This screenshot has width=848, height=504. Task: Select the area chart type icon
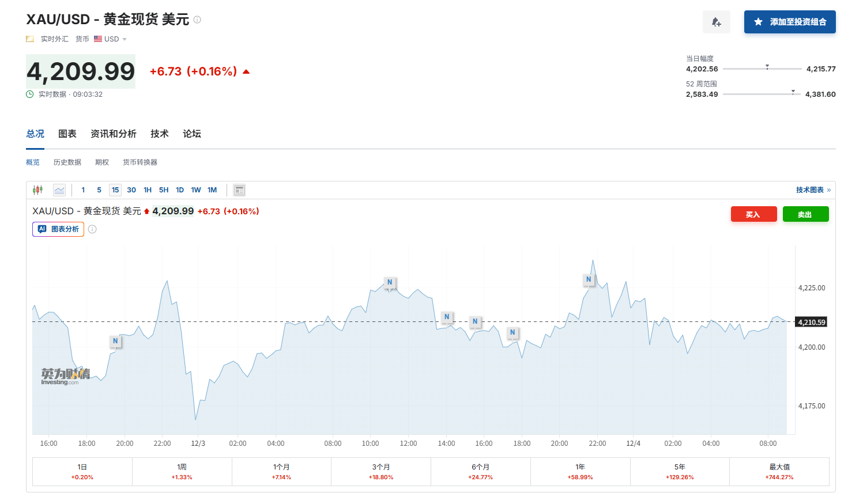click(59, 190)
